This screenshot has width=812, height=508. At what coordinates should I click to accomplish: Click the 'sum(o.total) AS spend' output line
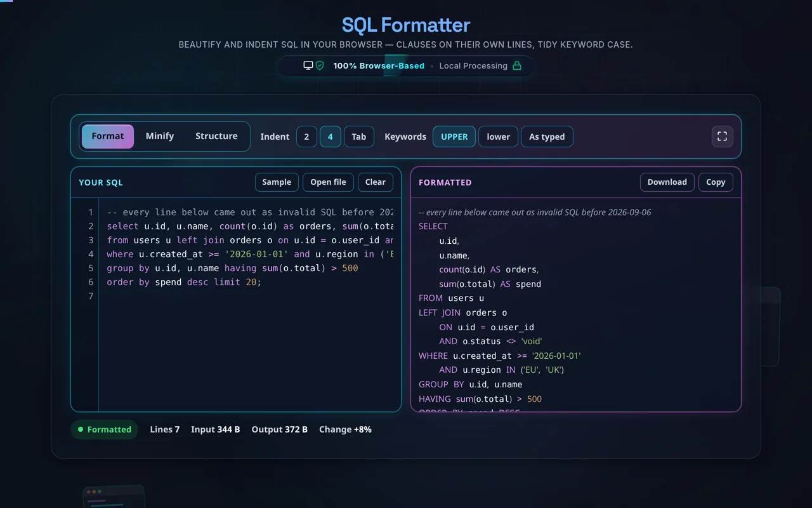[x=490, y=284]
